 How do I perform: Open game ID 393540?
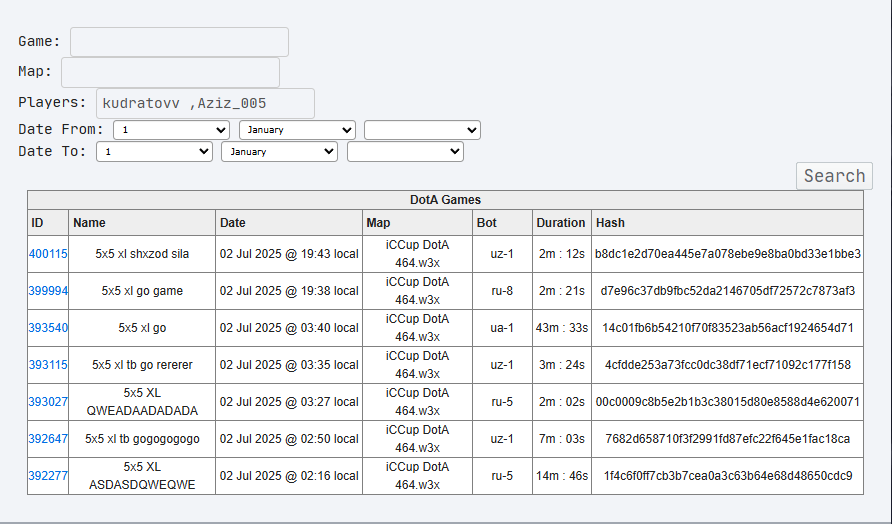[48, 328]
